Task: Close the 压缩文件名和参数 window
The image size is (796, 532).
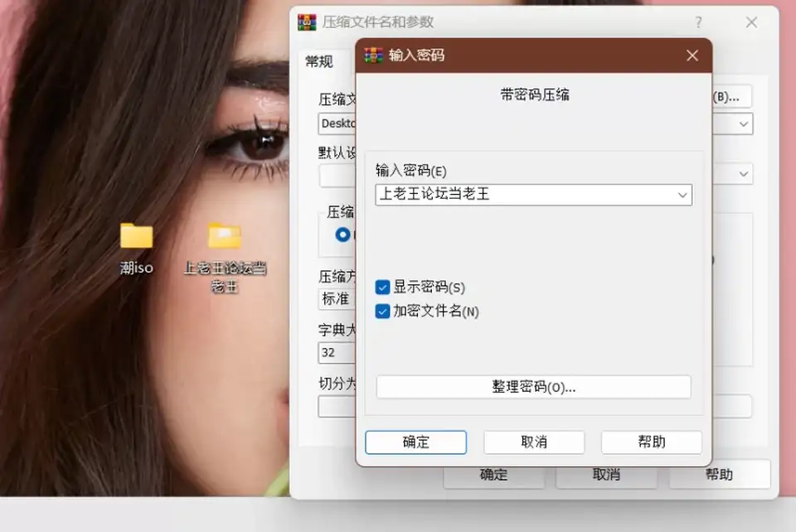Action: [x=751, y=22]
